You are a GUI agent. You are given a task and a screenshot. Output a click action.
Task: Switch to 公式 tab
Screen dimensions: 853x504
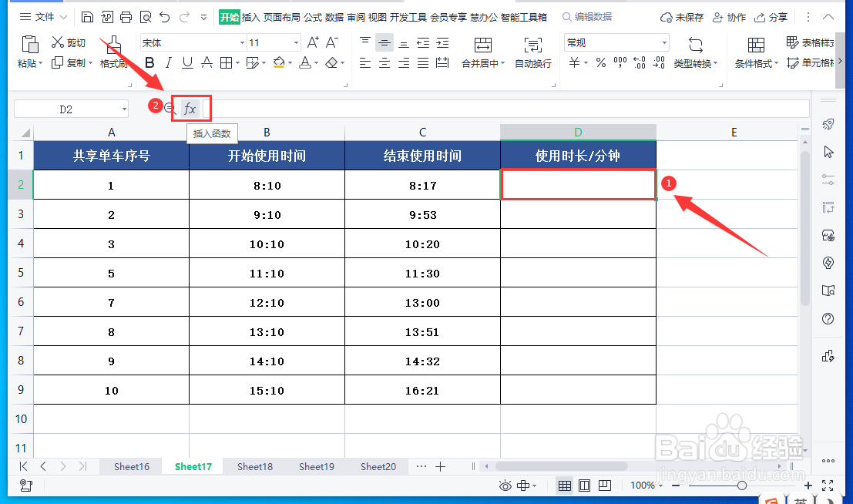pyautogui.click(x=313, y=18)
